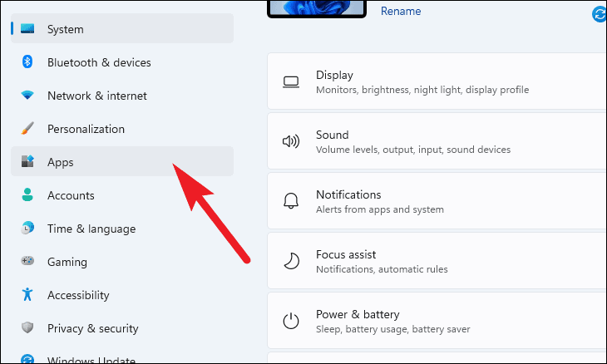Click the Rename link
This screenshot has height=364, width=607.
(x=401, y=11)
